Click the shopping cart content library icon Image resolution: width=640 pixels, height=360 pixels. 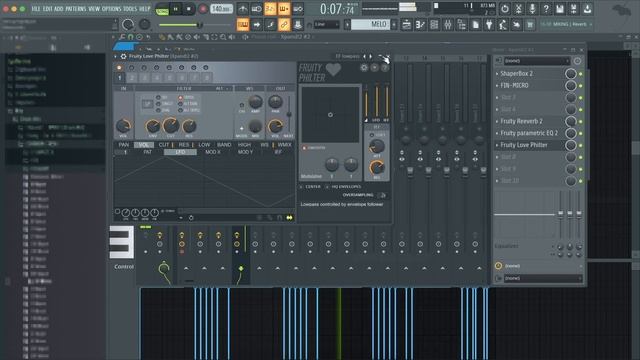[x=530, y=25]
